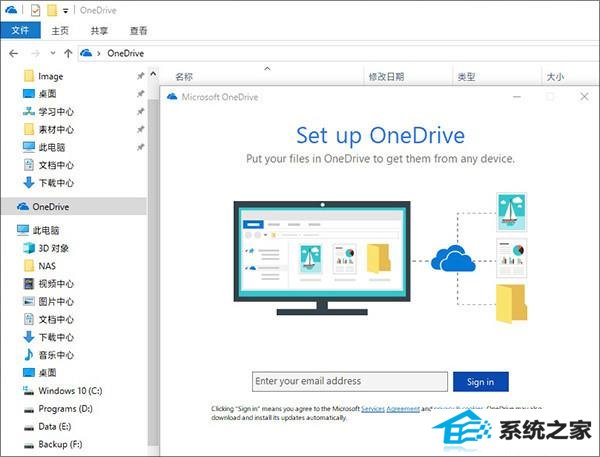
Task: Click the properties checkmark quick access icon
Action: 35,10
